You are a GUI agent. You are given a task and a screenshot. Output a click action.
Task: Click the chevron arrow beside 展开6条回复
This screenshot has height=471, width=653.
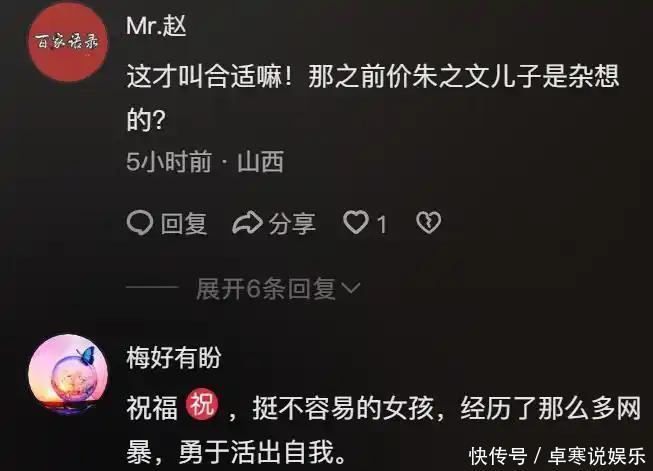point(350,288)
